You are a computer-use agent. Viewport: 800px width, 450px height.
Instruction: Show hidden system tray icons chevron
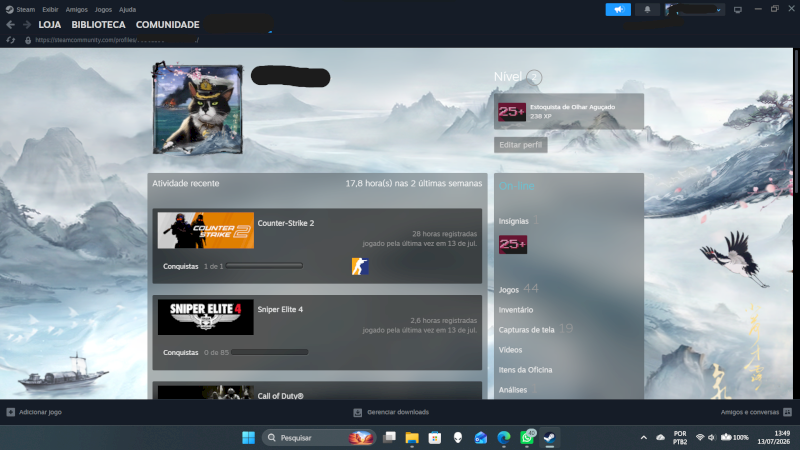643,437
